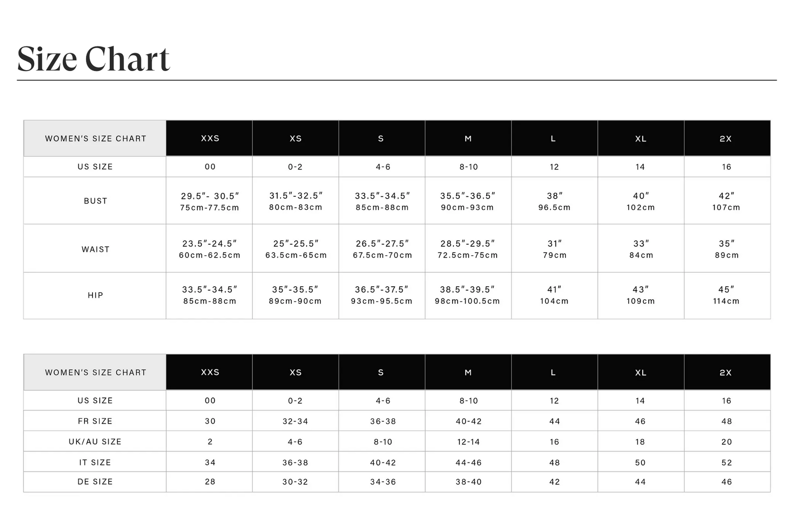Click FR size 32-34 cell
Screen dimensions: 809x532
(x=295, y=421)
